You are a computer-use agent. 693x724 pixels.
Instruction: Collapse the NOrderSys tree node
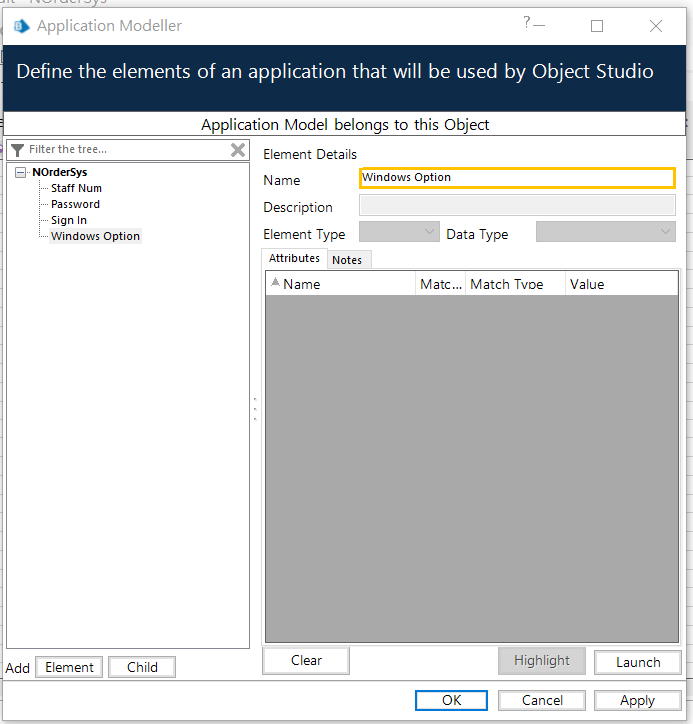[20, 173]
